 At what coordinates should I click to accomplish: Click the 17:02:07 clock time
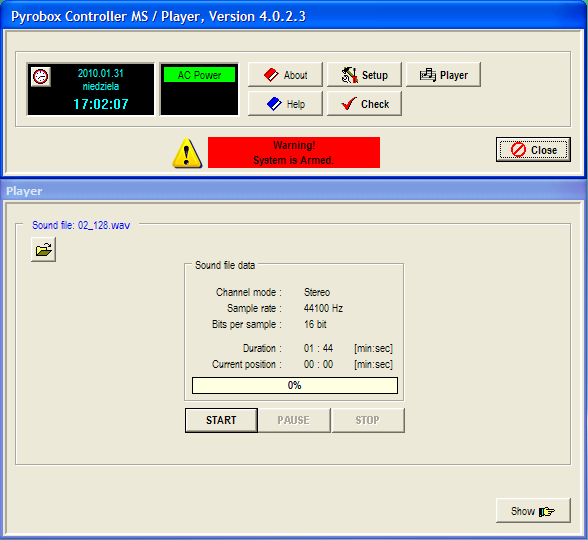[101, 104]
